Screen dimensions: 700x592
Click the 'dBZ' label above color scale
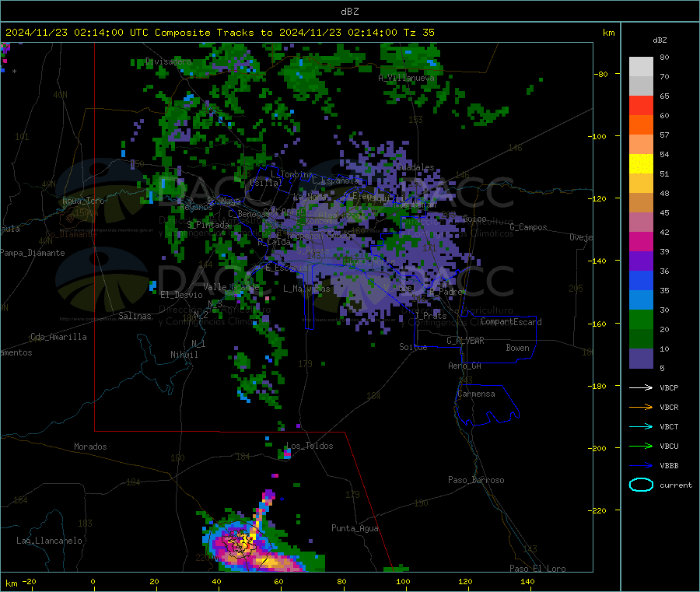point(660,40)
